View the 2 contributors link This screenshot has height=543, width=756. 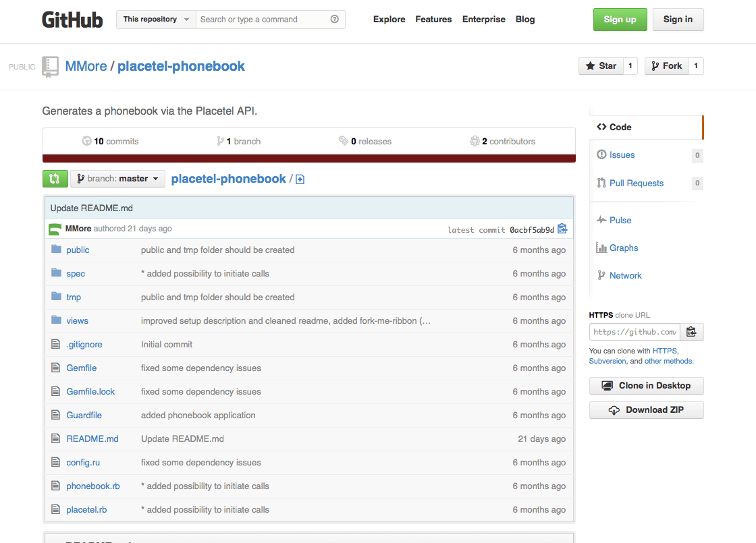click(x=502, y=141)
